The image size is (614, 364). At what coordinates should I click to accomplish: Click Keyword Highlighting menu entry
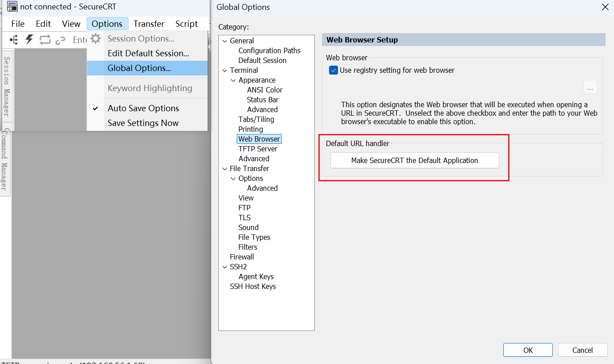pos(147,88)
